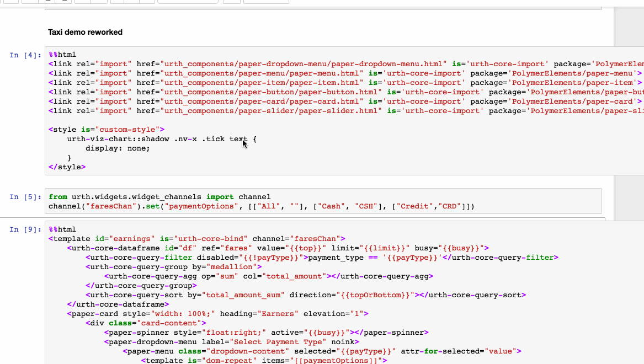644x364 pixels.
Task: Click the 'from urth.widgets.widget_channels import channel' line
Action: (160, 197)
